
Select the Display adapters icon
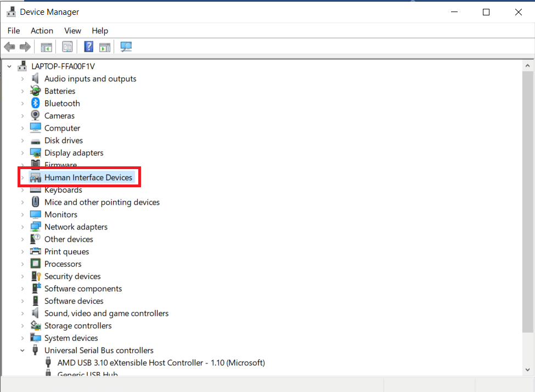click(x=36, y=153)
